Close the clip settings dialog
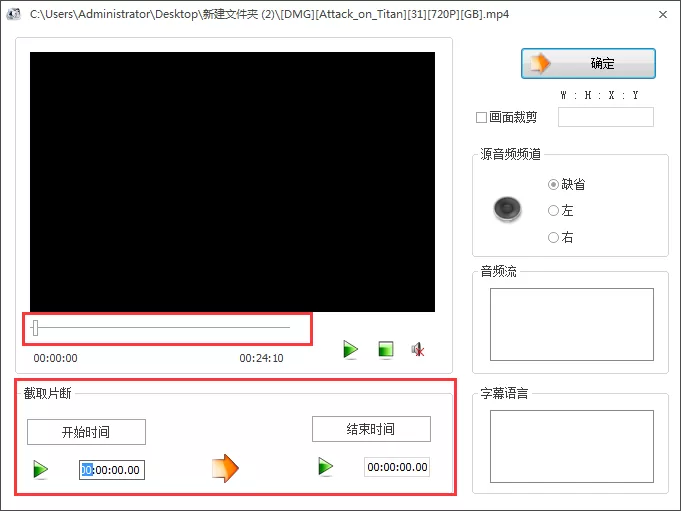Screen dimensions: 681x511 663,15
